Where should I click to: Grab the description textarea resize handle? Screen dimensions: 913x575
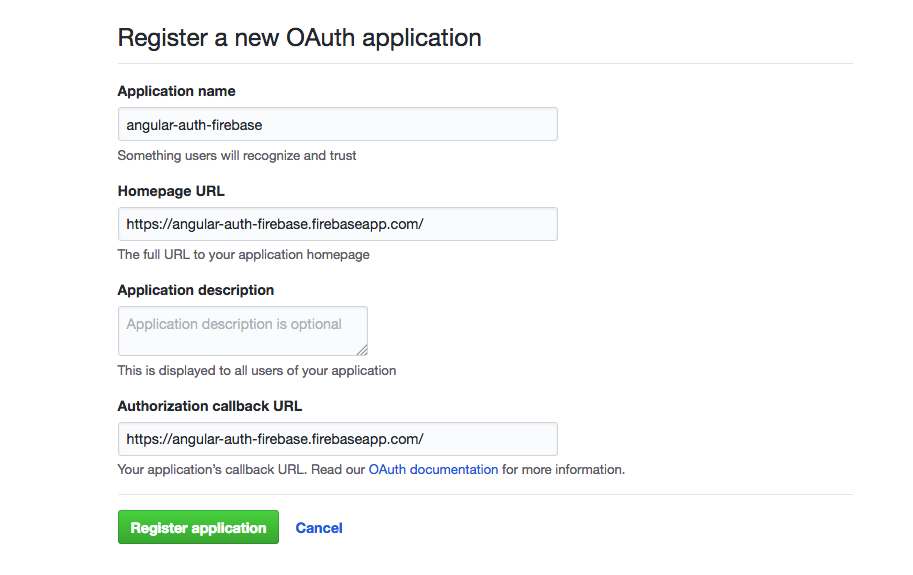[362, 349]
